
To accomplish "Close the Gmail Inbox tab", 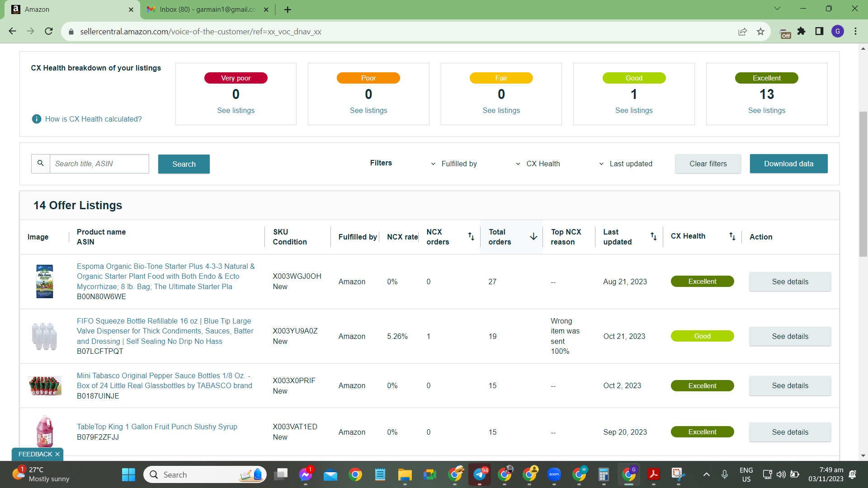I will pos(266,9).
